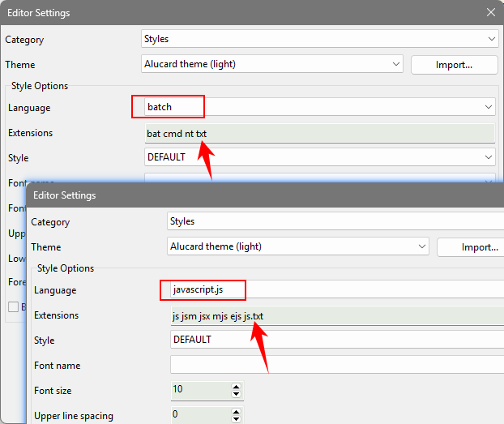Decrease Font size with down arrow
The image size is (504, 424).
(237, 394)
